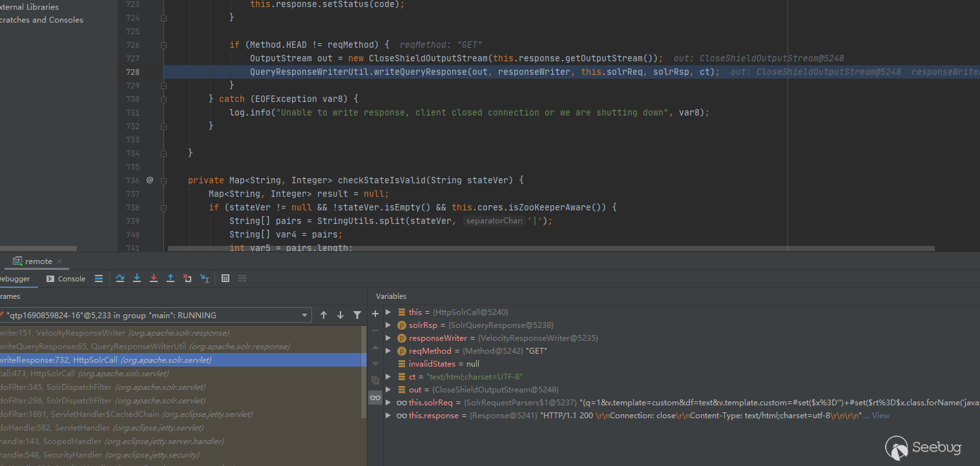Click the View link for this.response
Viewport: 980px width, 466px height.
coord(881,416)
